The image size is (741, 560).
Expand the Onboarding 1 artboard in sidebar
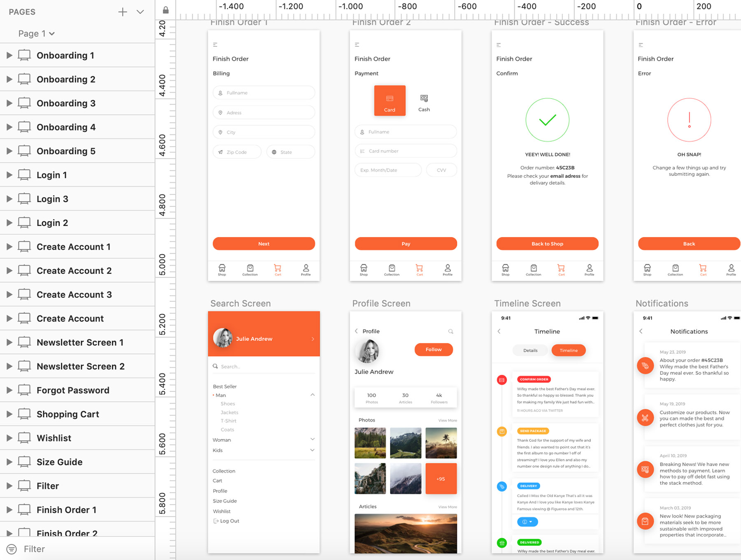9,55
